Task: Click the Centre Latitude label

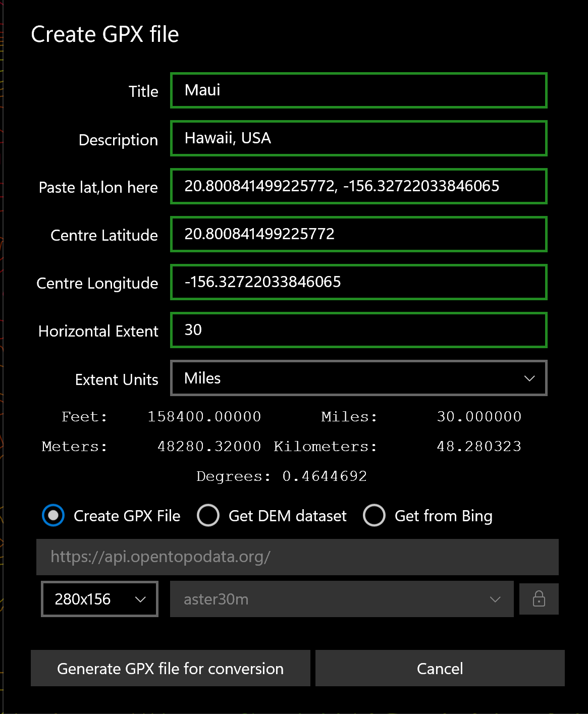Action: coord(104,235)
